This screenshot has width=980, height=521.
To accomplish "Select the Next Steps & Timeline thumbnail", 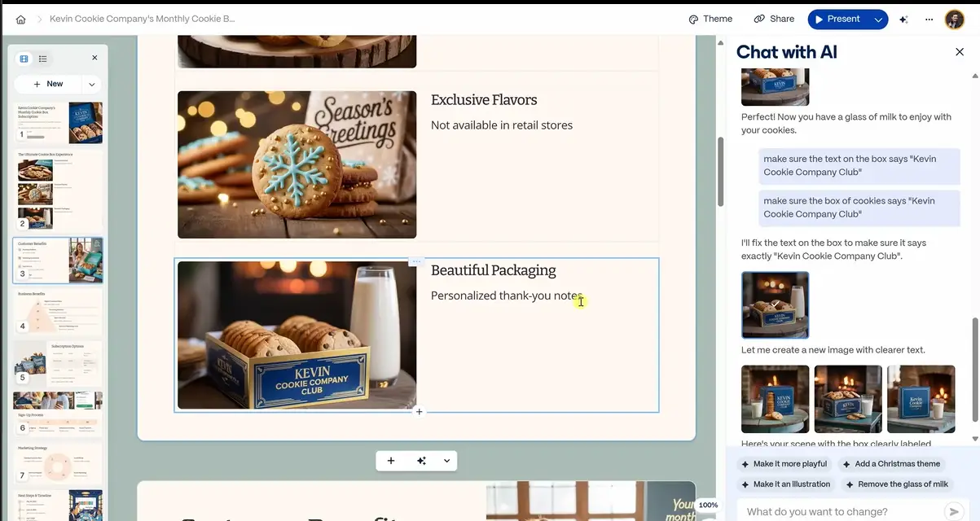I will tap(59, 505).
